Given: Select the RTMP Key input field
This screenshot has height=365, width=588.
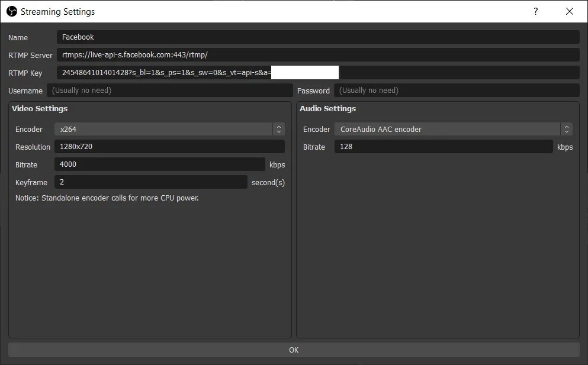Looking at the screenshot, I should point(318,73).
